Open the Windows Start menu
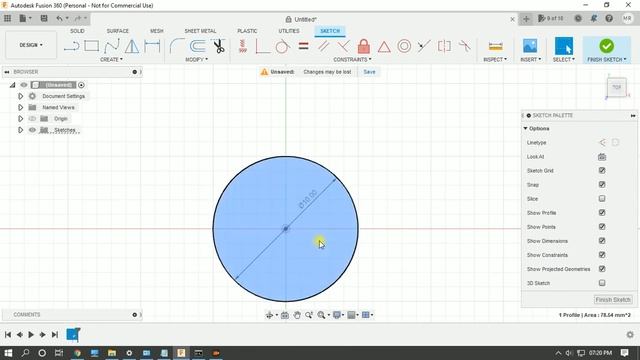 pyautogui.click(x=8, y=353)
